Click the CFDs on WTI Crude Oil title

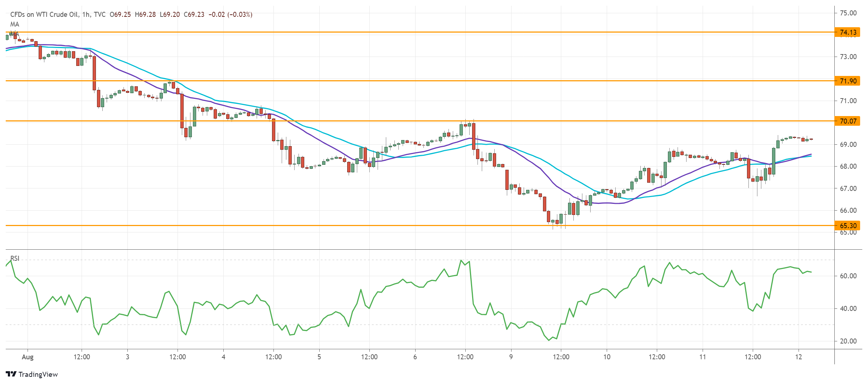click(x=44, y=14)
